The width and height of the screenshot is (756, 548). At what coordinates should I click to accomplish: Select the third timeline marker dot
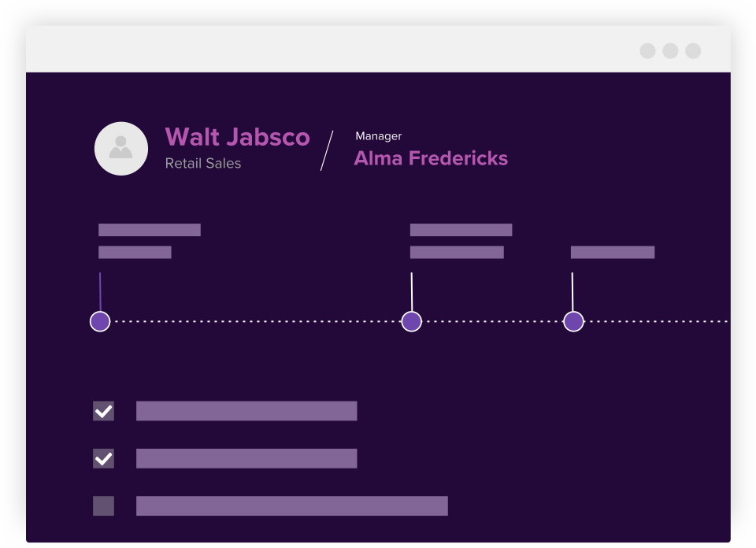[573, 321]
